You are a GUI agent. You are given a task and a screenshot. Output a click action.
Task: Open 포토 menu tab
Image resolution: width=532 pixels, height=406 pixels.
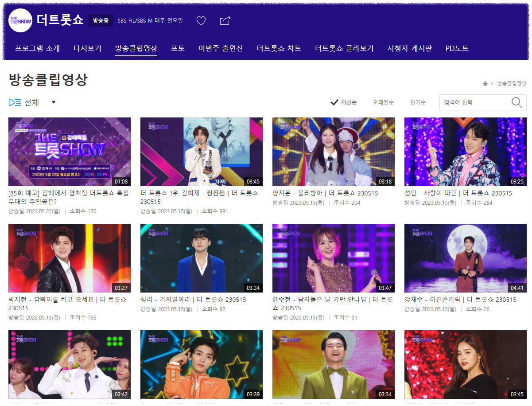click(178, 48)
